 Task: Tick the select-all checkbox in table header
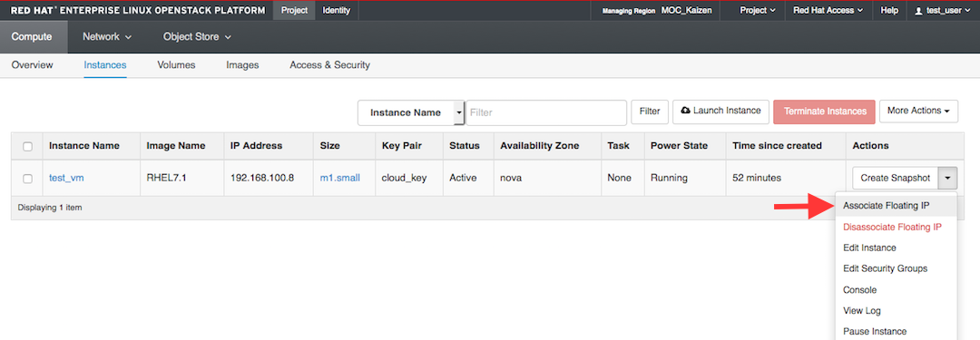[27, 146]
